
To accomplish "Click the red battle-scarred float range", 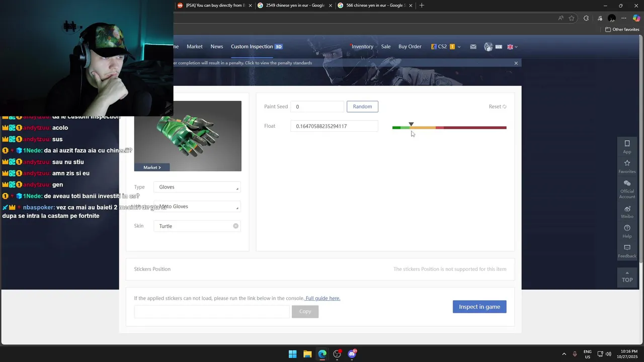I will coord(475,128).
